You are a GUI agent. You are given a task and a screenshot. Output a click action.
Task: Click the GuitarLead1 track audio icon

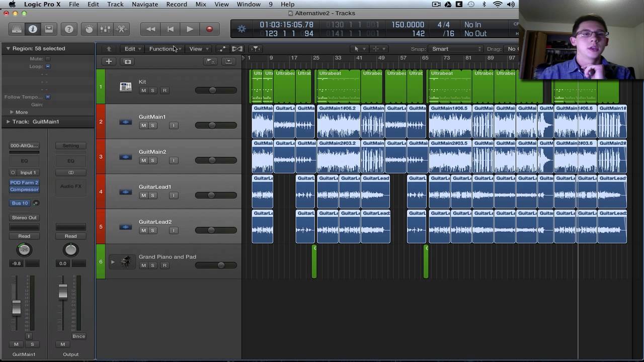pos(125,192)
